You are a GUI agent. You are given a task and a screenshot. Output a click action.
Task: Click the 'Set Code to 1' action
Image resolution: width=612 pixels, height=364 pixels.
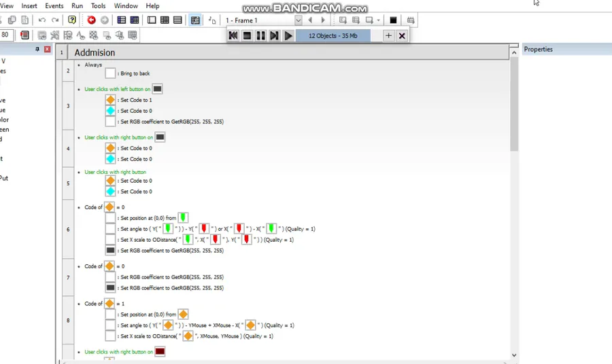[x=136, y=100]
